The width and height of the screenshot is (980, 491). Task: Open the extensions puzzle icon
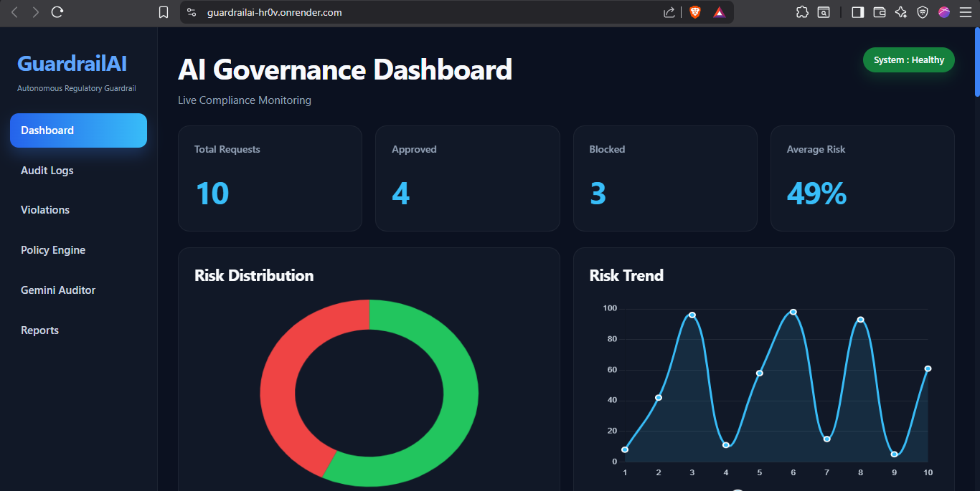coord(803,12)
